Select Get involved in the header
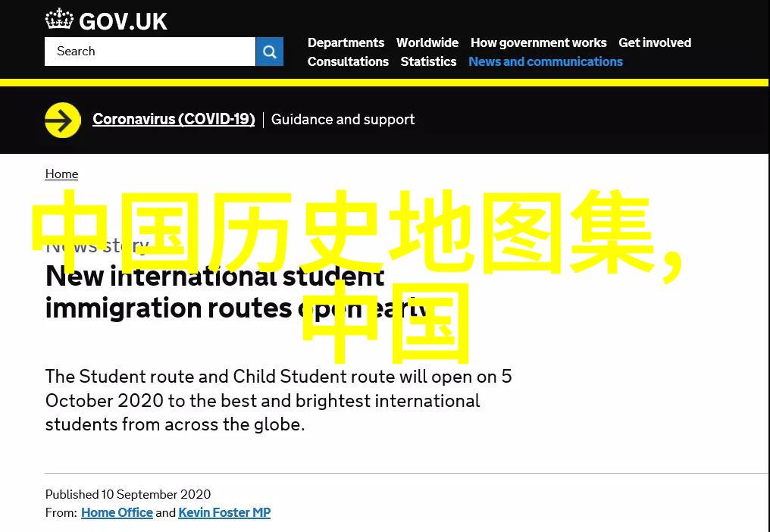 point(655,42)
